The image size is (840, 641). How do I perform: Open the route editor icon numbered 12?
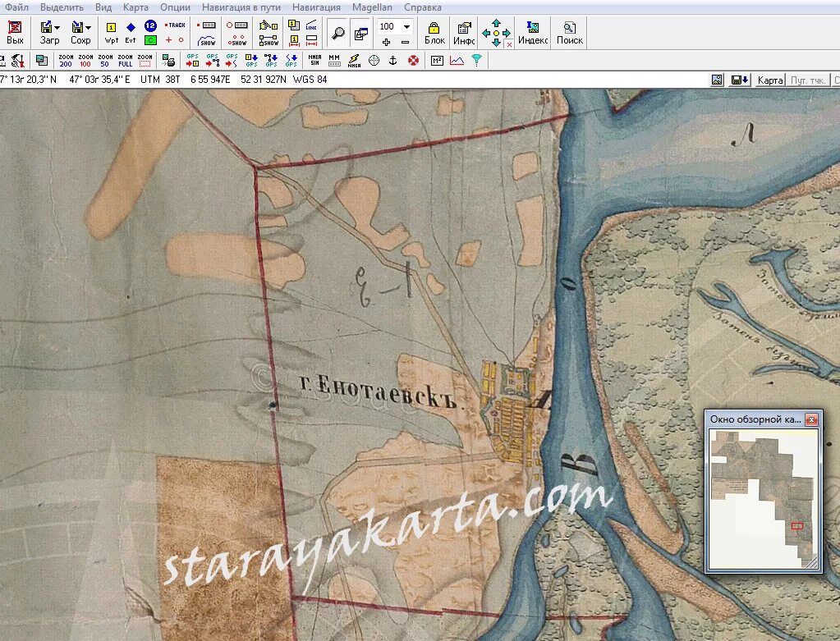coord(150,25)
